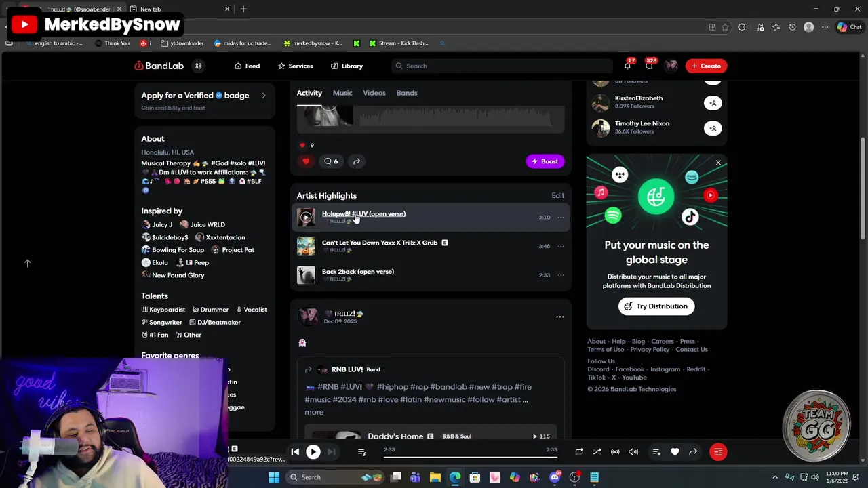Add a new browser tab
This screenshot has height=488, width=868.
pos(243,9)
